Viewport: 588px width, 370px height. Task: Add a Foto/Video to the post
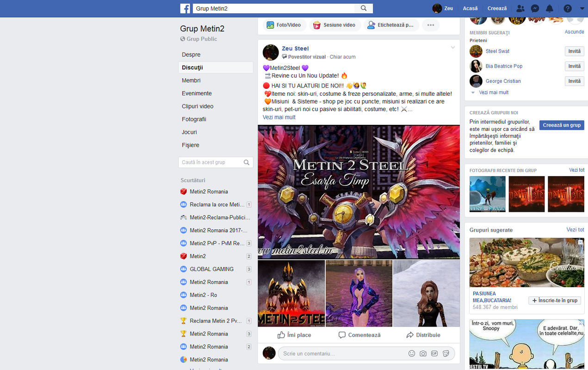[284, 25]
